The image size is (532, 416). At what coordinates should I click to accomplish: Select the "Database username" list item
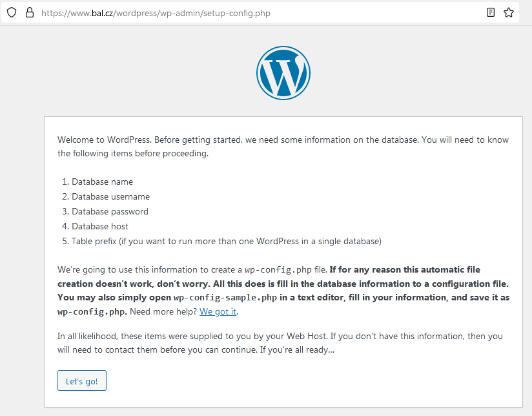coord(110,197)
